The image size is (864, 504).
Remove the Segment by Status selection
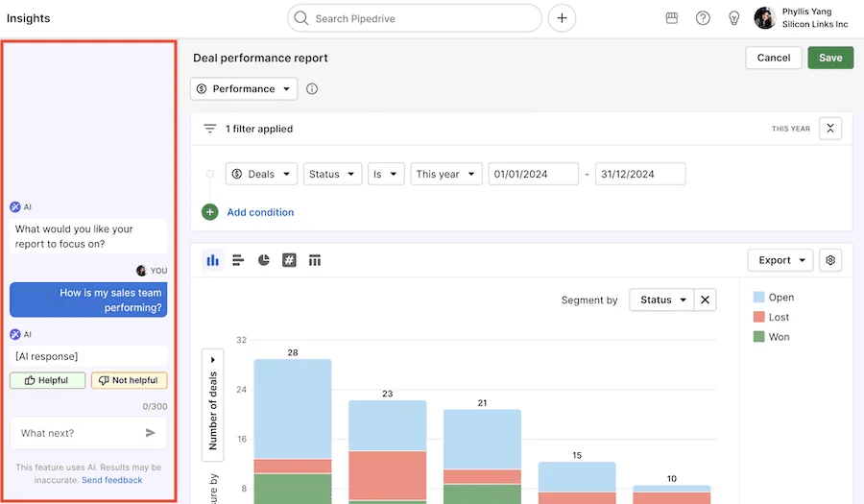point(705,300)
